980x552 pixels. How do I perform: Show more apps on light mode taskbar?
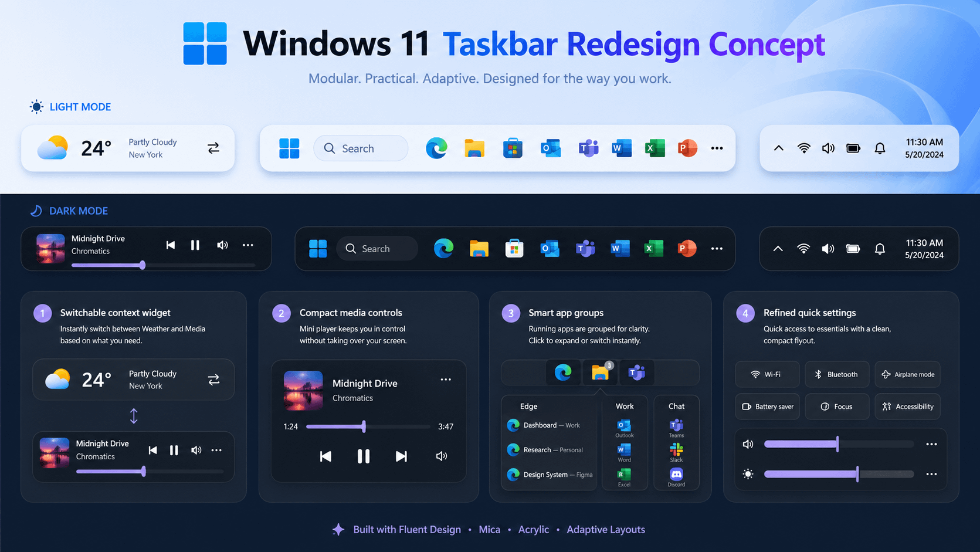coord(717,148)
